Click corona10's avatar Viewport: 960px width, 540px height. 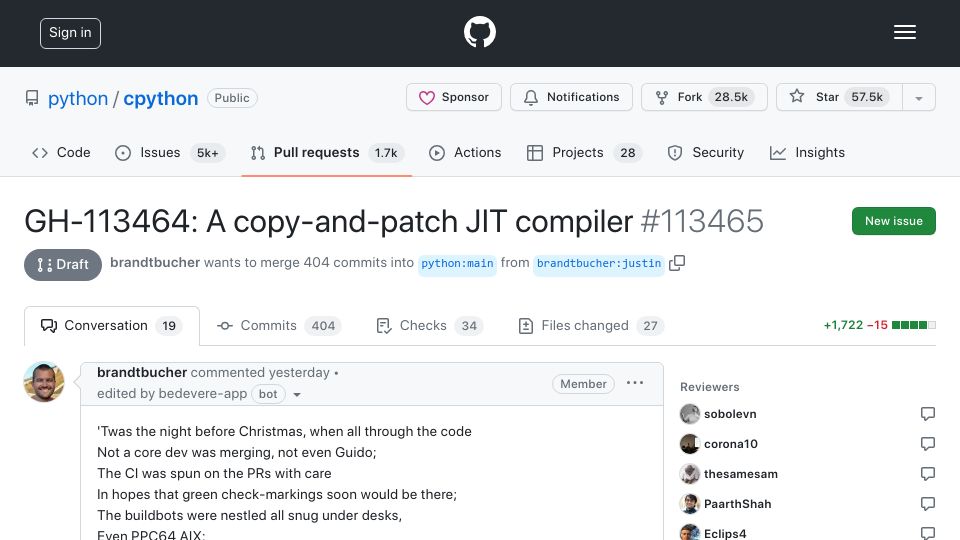690,444
